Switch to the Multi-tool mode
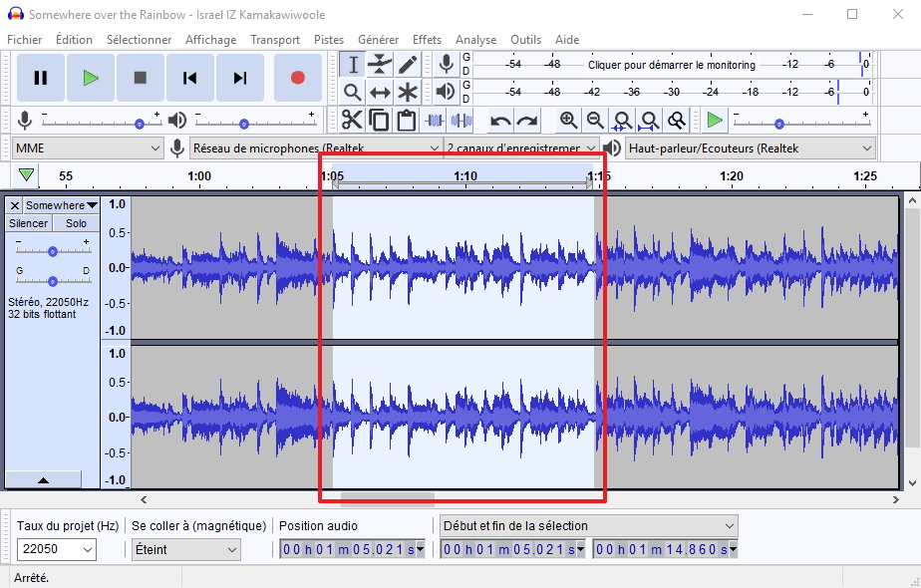Screen dimensions: 921x588 coord(407,92)
